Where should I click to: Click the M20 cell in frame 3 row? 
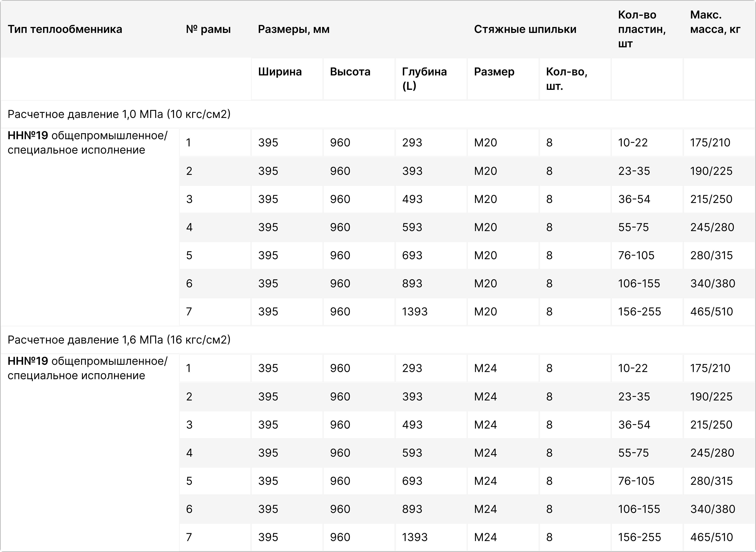point(485,199)
